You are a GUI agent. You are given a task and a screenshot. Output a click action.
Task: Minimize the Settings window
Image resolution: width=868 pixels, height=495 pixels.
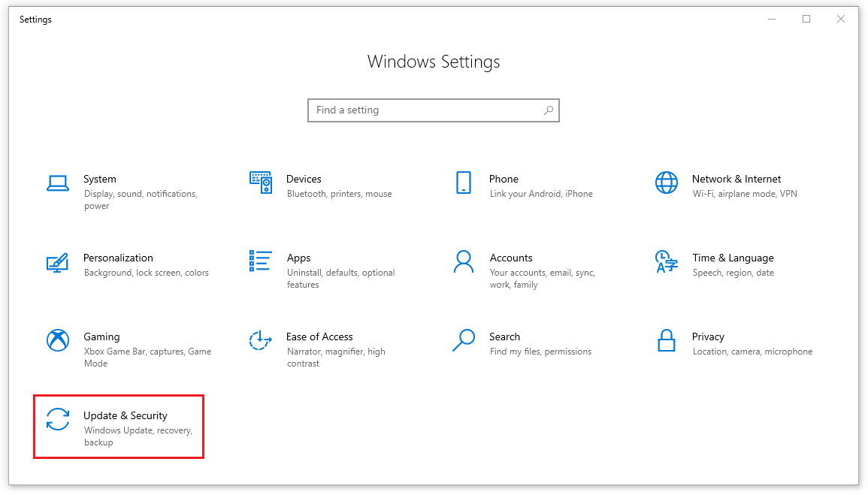pyautogui.click(x=771, y=19)
